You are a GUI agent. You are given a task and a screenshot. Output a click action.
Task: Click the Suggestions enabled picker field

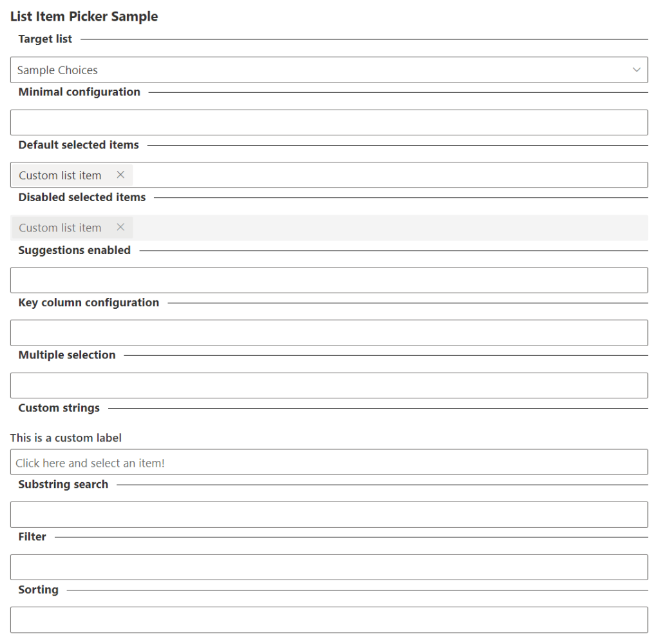[x=329, y=280]
